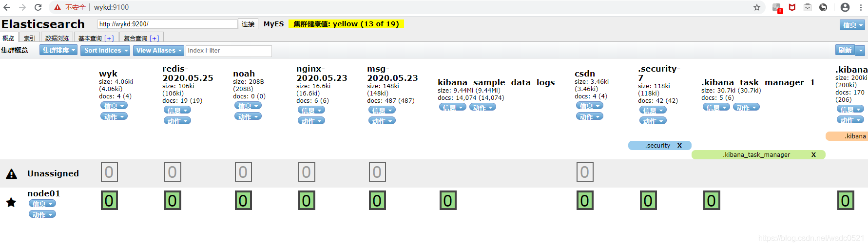Open .security-7 信息 dropdown
This screenshot has height=247, width=868.
pos(653,110)
